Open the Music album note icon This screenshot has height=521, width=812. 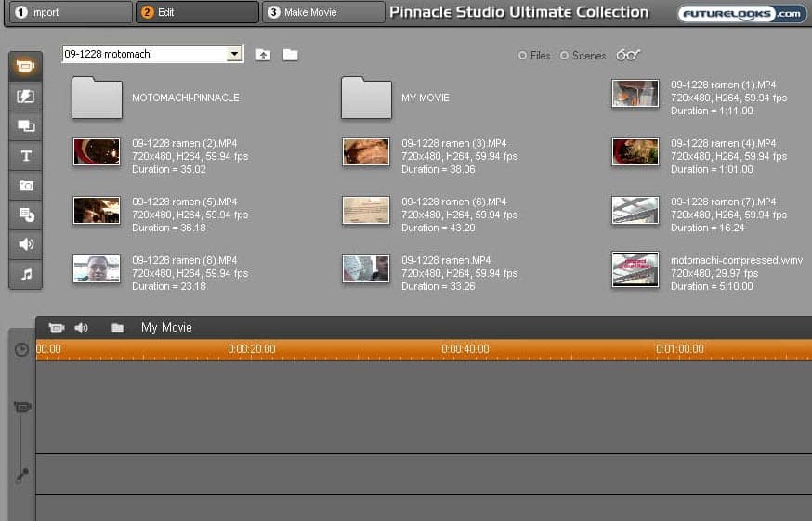click(26, 274)
